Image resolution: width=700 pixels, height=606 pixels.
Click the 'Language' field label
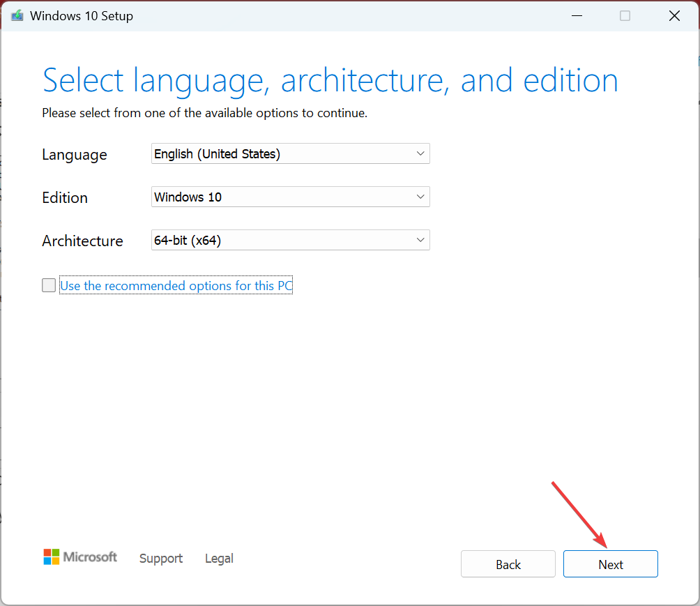[x=75, y=155]
